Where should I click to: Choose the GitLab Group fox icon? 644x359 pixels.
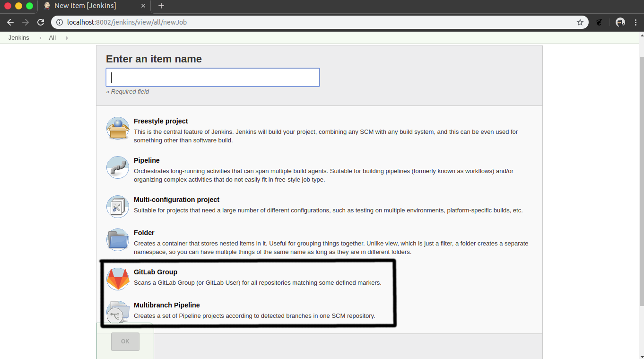coord(118,279)
